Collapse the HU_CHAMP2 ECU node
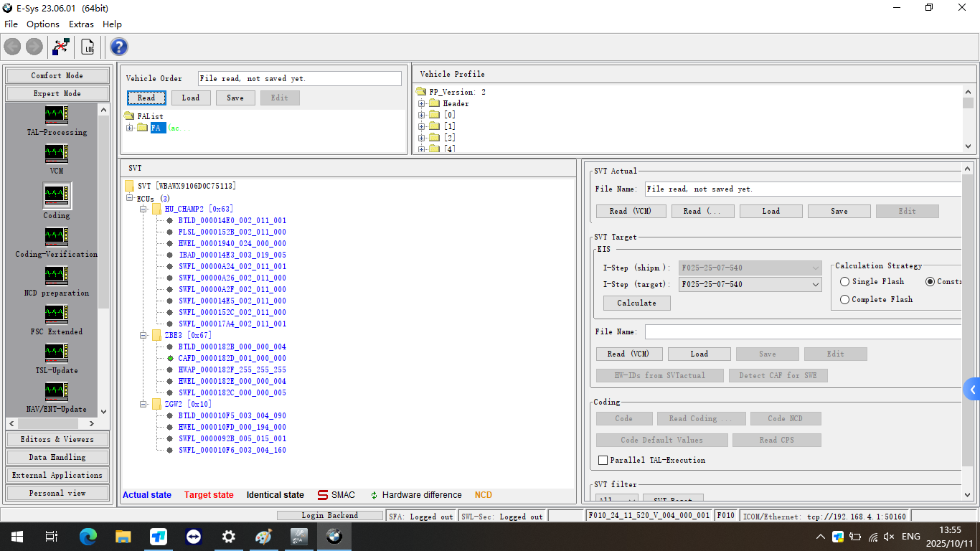Screen dimensions: 980x551 tap(143, 209)
